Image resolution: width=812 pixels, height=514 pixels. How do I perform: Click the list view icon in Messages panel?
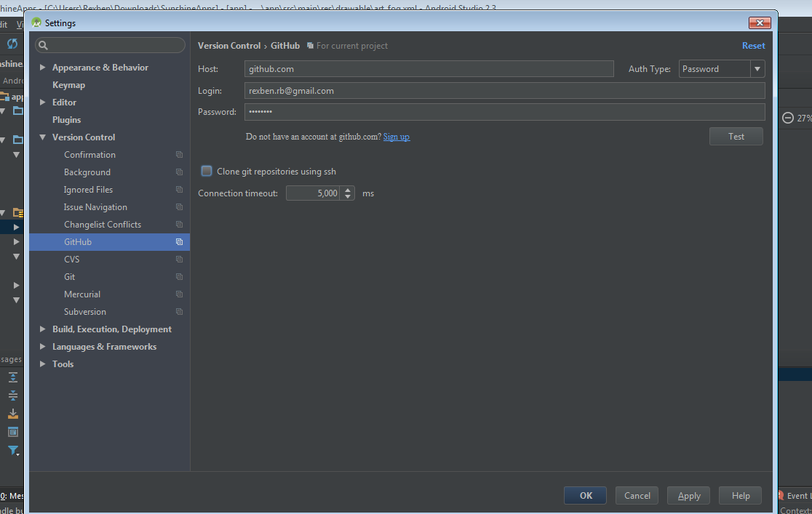click(13, 432)
